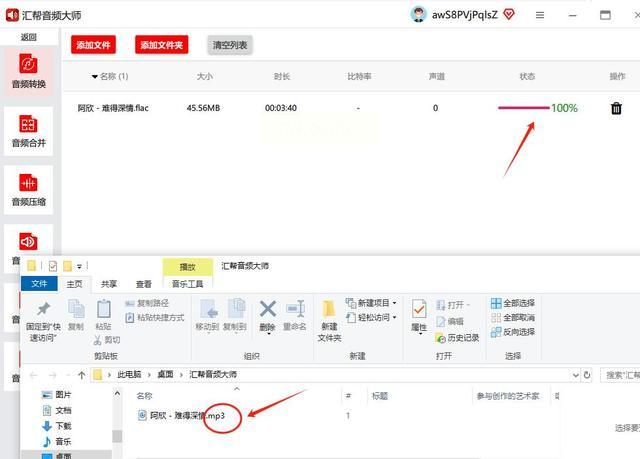Viewport: 640px width, 459px height.
Task: Click 桌面 in the address path
Action: [x=165, y=375]
